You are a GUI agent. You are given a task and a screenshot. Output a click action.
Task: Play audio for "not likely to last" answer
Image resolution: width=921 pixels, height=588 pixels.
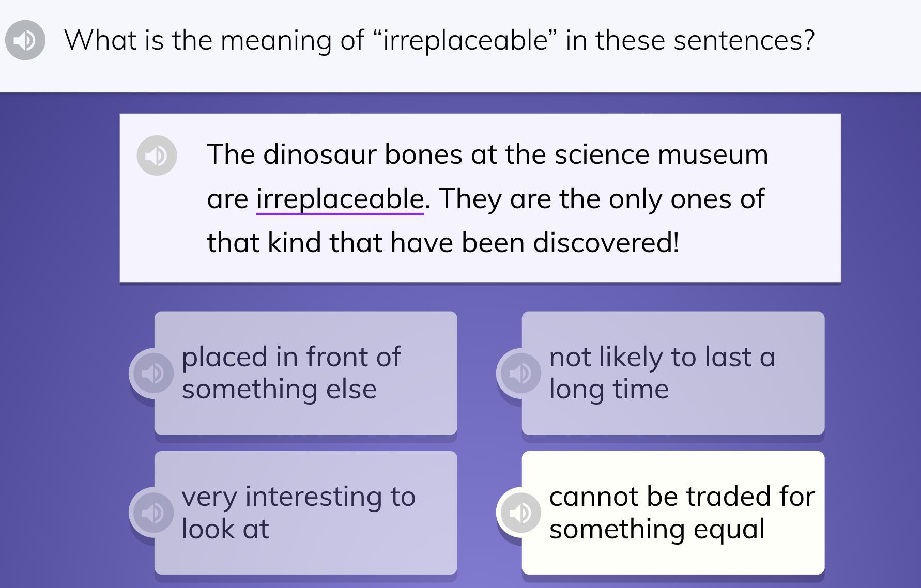(520, 373)
